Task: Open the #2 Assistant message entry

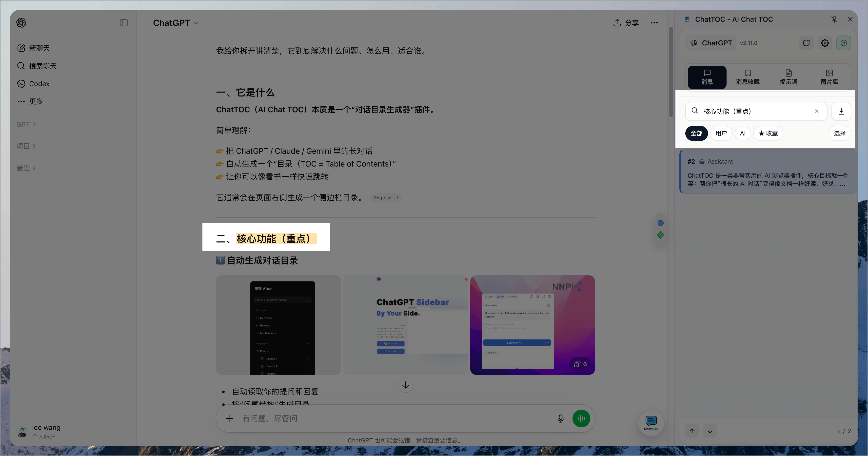Action: [768, 172]
